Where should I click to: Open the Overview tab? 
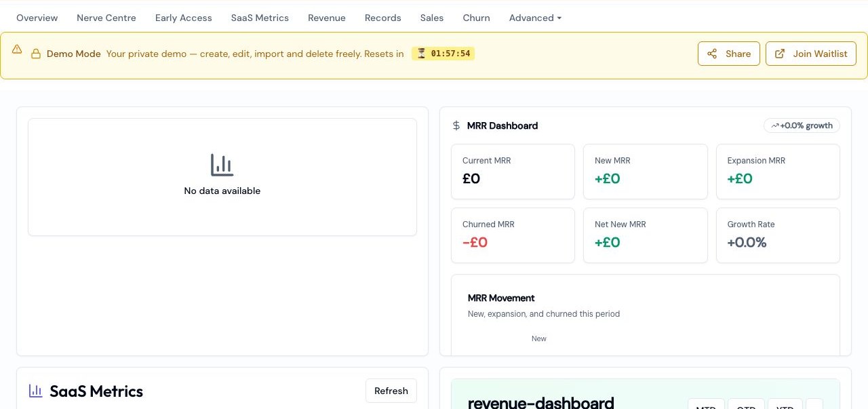pos(37,18)
